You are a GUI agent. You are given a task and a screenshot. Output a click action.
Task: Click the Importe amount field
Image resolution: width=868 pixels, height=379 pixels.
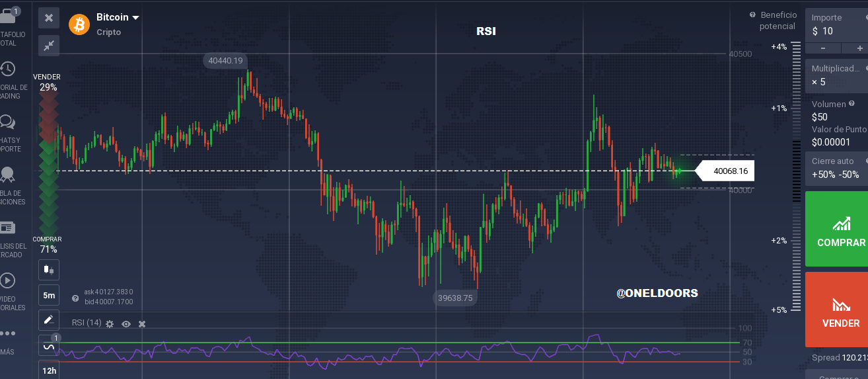[x=836, y=25]
